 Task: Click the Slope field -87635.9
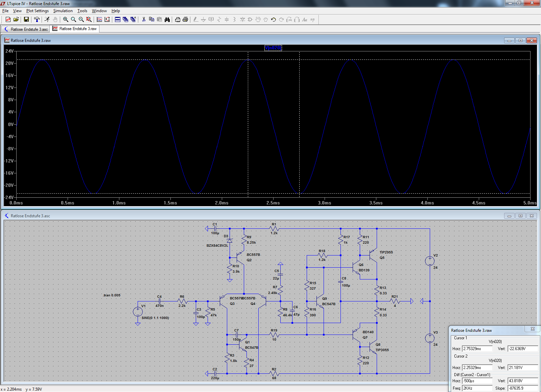523,388
